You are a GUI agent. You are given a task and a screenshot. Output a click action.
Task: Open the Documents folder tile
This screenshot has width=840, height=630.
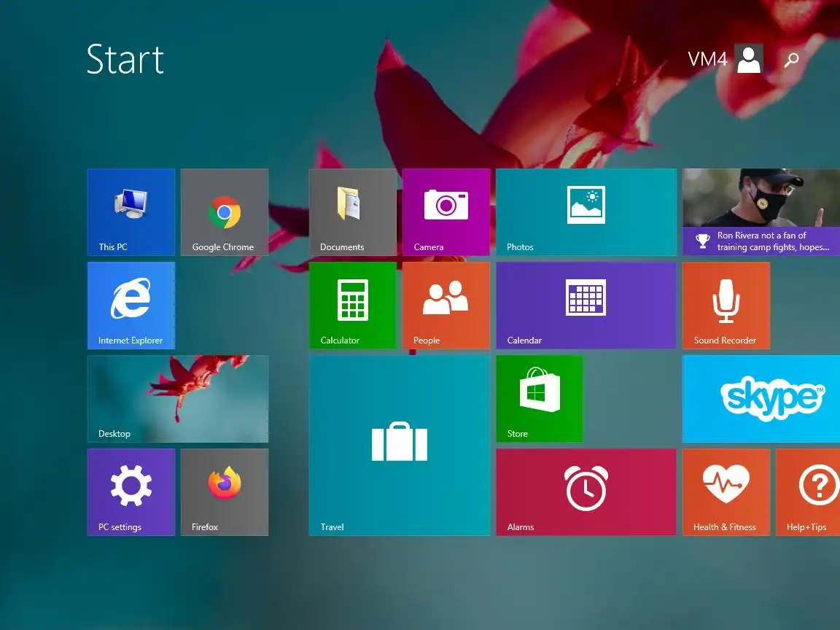click(x=352, y=212)
